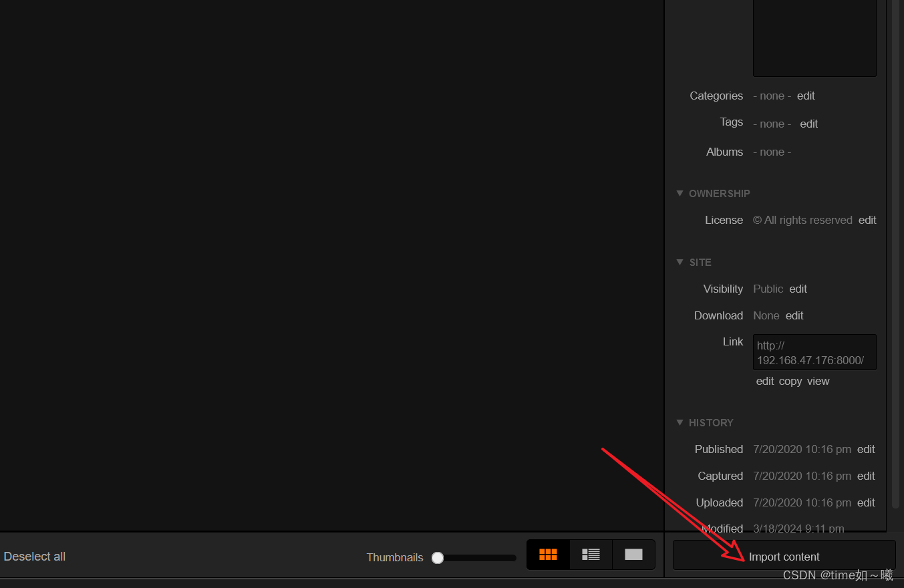Edit the Tags field

click(809, 124)
